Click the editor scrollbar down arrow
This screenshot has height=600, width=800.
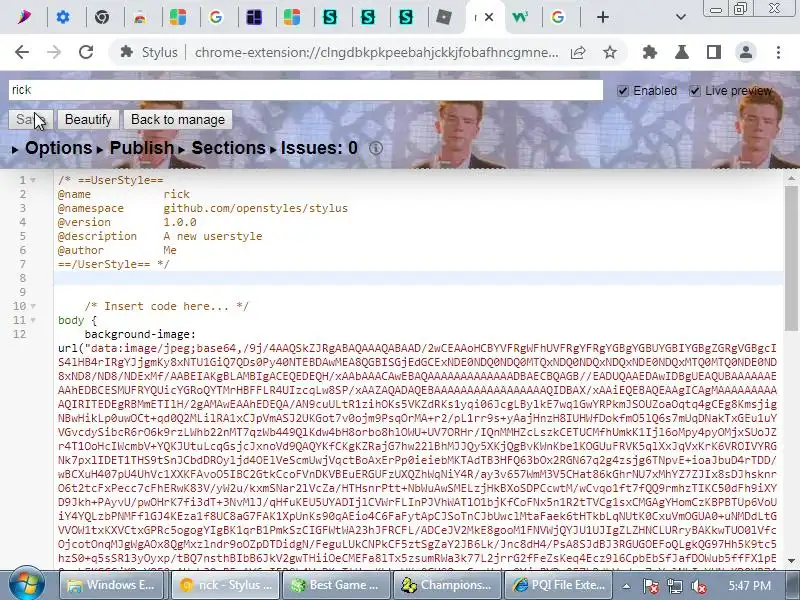(x=791, y=560)
